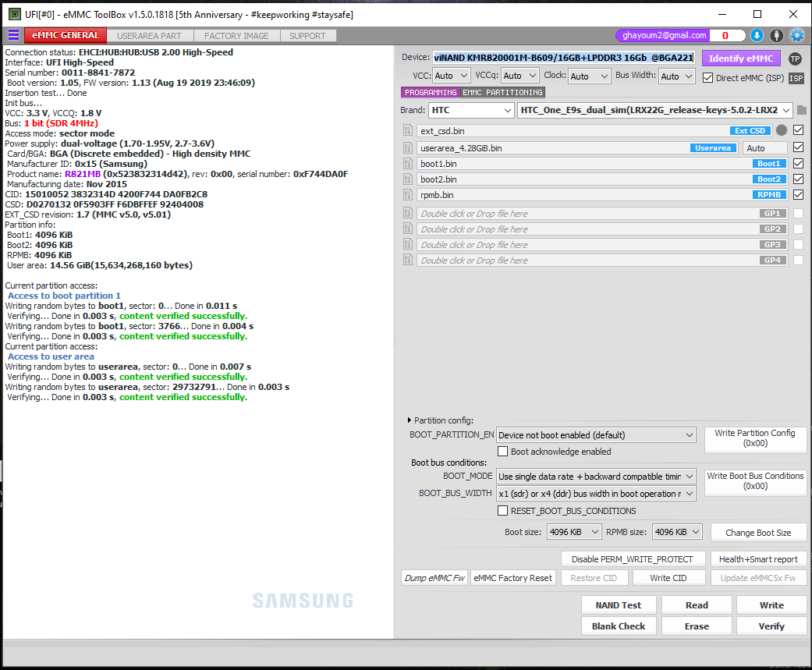Click the Dump eMMC Fw button

434,578
